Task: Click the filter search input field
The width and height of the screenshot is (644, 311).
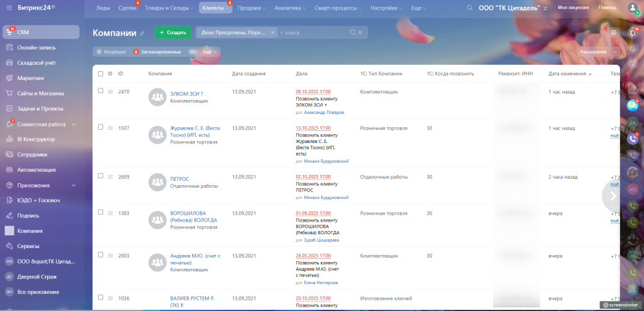Action: tap(313, 32)
